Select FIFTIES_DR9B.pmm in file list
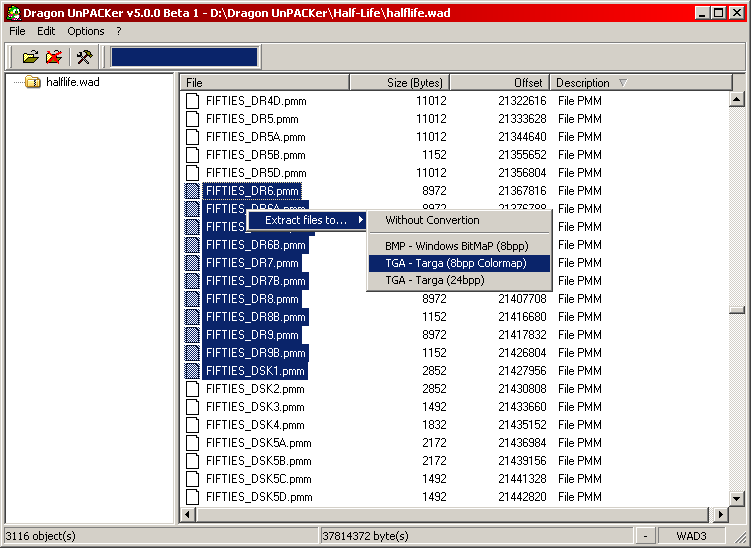Image resolution: width=751 pixels, height=548 pixels. point(255,353)
